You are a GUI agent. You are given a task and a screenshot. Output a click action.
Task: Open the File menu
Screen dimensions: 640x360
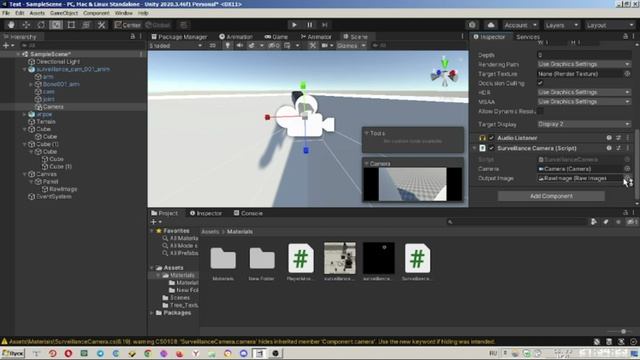pos(6,13)
